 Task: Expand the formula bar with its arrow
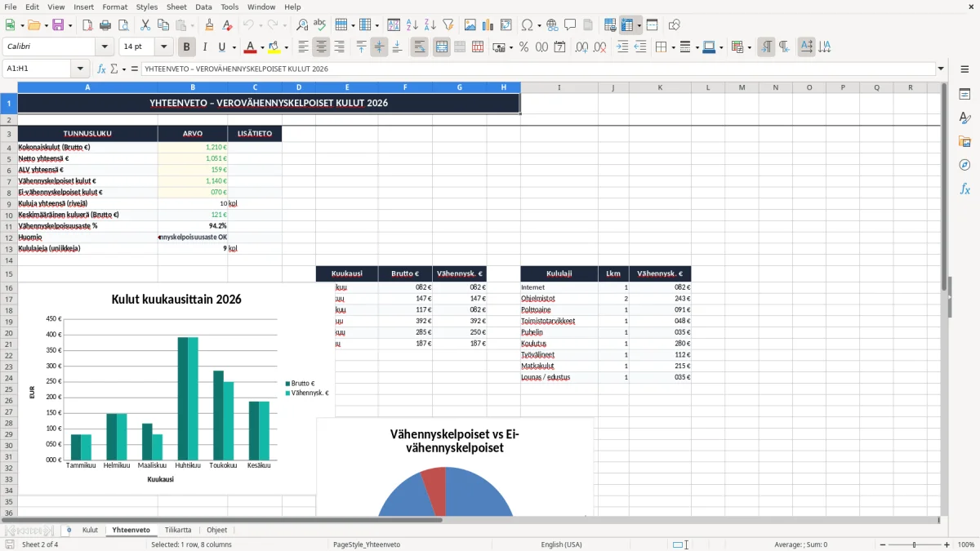[x=941, y=69]
